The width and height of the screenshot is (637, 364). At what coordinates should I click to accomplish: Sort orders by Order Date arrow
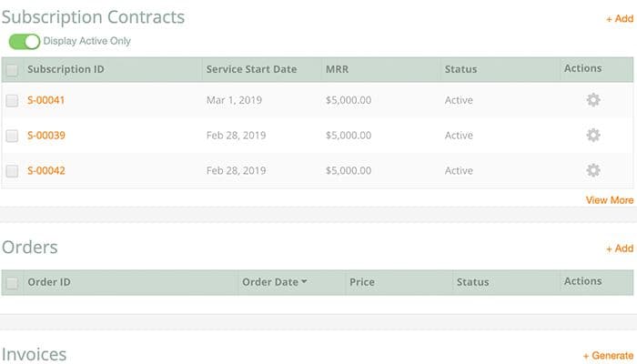[304, 282]
